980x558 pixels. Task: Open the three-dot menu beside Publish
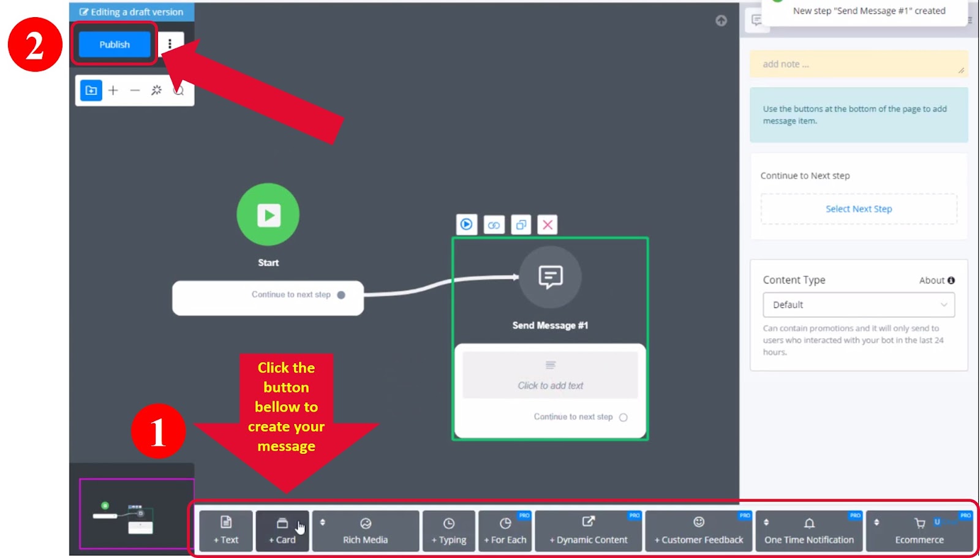(x=170, y=44)
